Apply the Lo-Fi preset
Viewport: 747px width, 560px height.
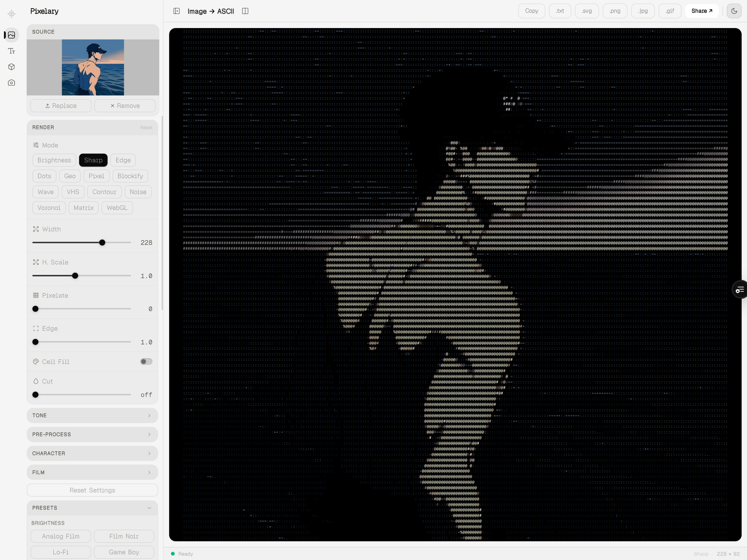pos(61,552)
